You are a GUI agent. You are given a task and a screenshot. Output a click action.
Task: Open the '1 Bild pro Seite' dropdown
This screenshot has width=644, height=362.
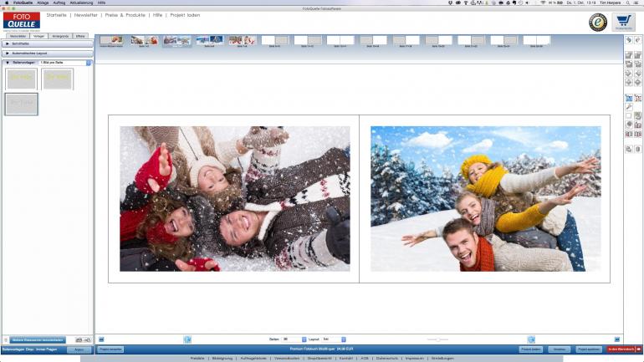pos(65,63)
